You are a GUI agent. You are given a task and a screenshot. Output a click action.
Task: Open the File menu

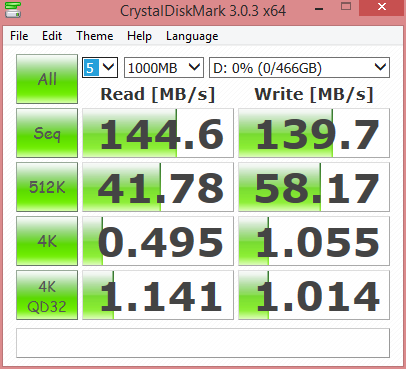tap(19, 36)
